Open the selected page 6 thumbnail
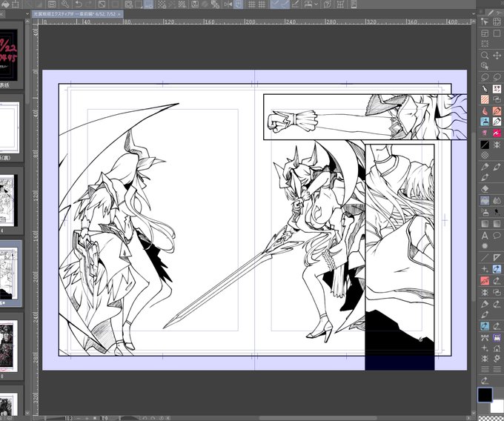The width and height of the screenshot is (504, 421). [9, 274]
